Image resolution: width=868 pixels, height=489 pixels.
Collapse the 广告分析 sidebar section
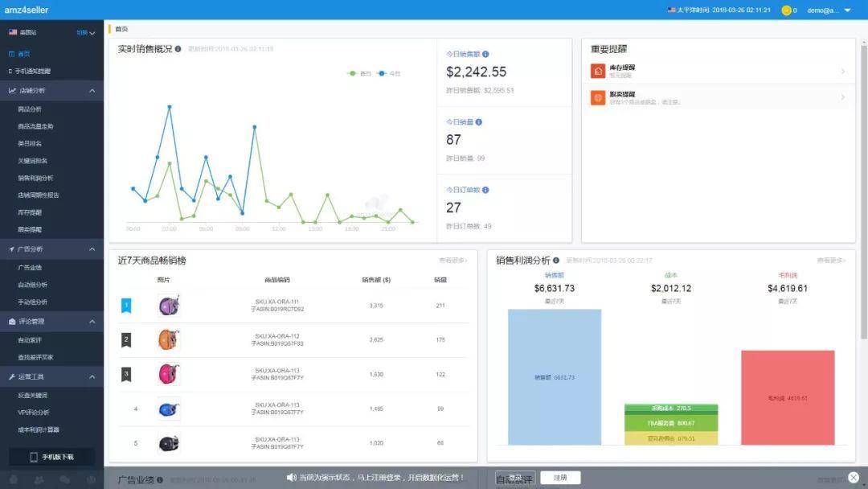tap(92, 249)
